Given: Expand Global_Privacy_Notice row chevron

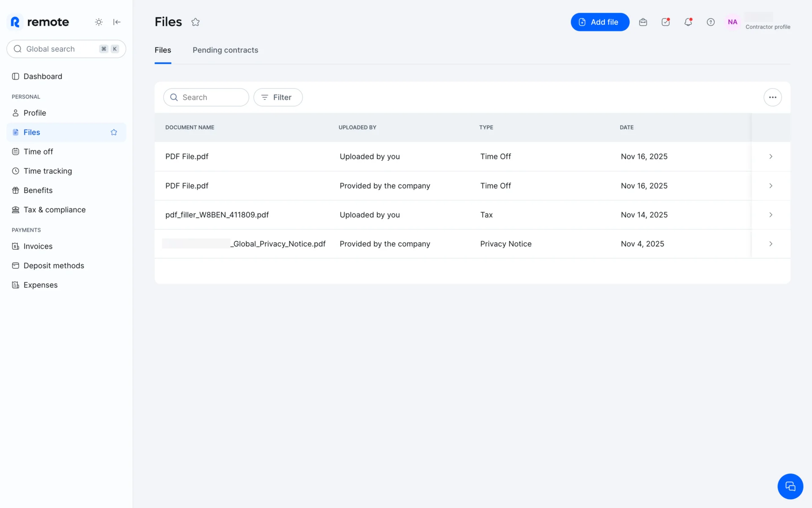Looking at the screenshot, I should (x=771, y=244).
